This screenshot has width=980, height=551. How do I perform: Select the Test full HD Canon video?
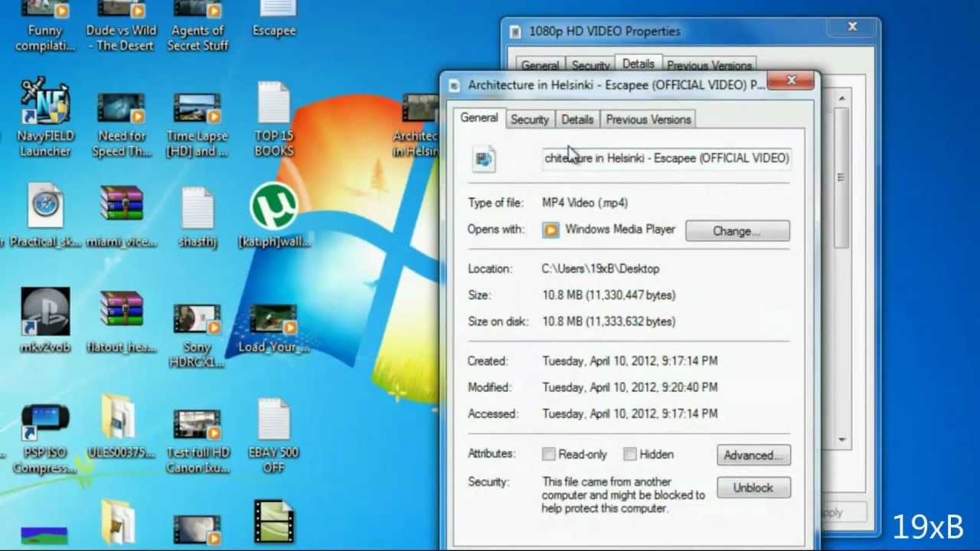click(198, 425)
